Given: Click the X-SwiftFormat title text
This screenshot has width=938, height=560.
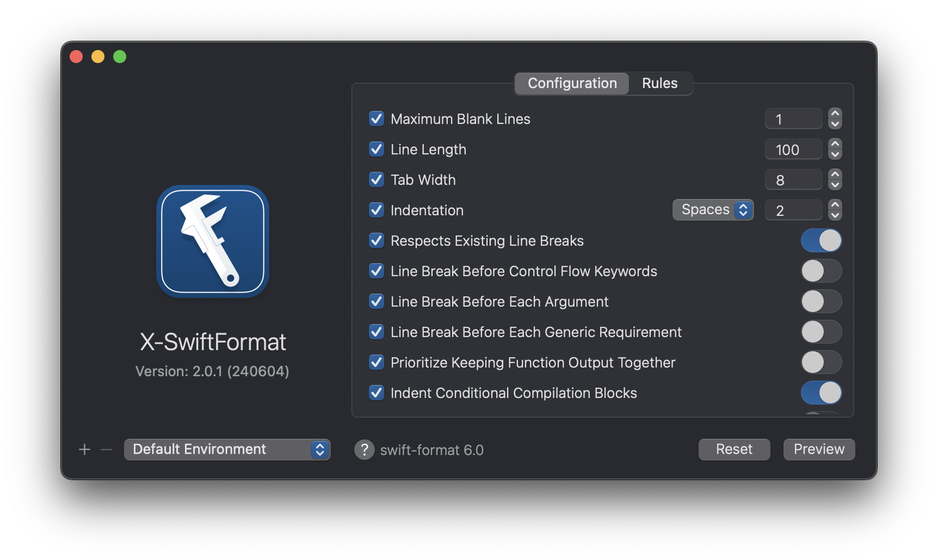Looking at the screenshot, I should pyautogui.click(x=213, y=342).
